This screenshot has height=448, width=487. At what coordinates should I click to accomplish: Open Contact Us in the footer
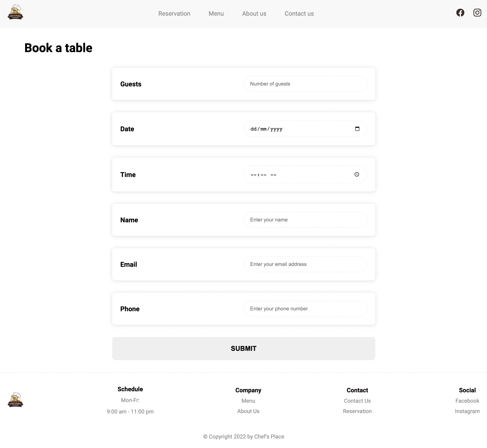357,401
